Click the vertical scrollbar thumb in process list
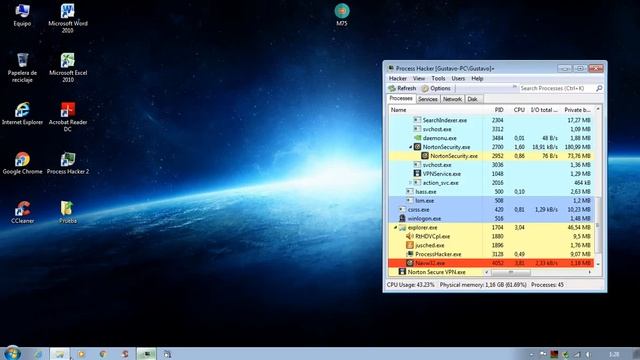 point(598,224)
